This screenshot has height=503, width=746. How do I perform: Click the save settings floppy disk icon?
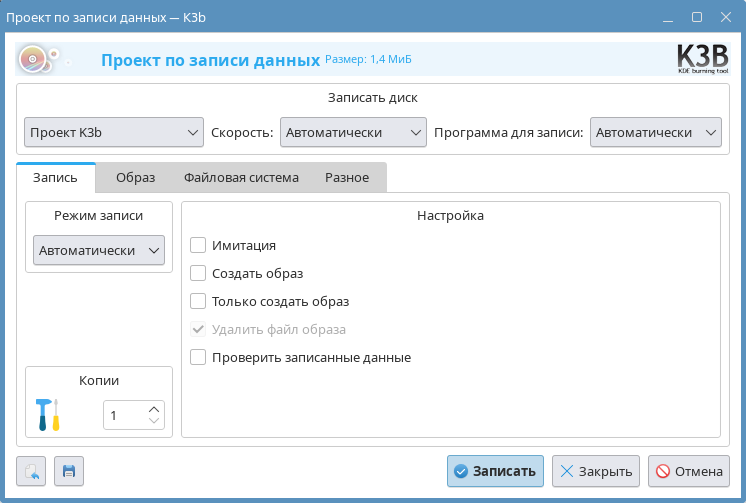(x=69, y=471)
